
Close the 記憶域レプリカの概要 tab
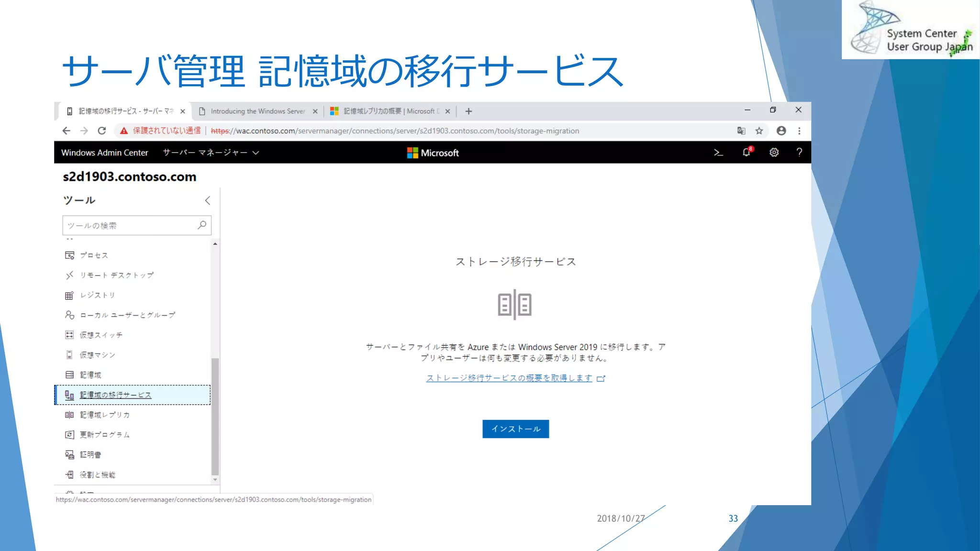pos(447,111)
